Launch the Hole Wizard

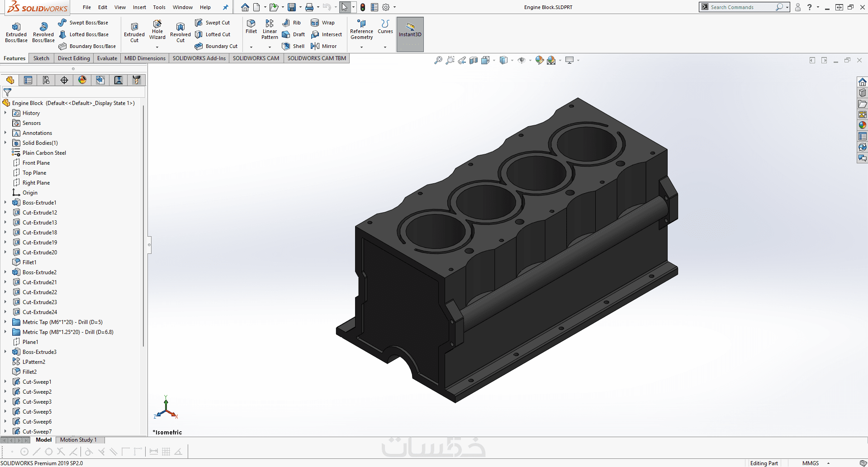[x=157, y=30]
